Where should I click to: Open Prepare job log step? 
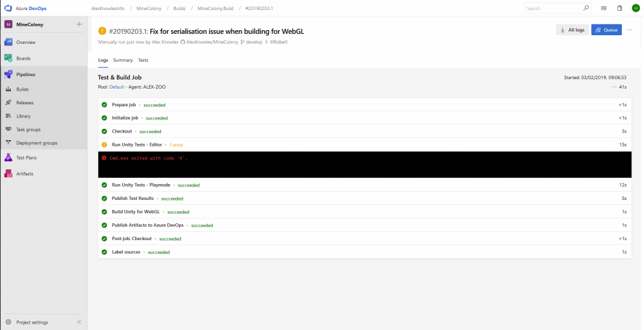click(x=365, y=105)
